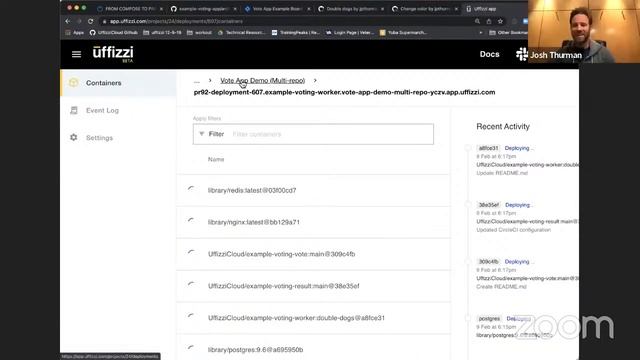Click the share icon in address bar
This screenshot has height=360, width=640.
tap(489, 21)
